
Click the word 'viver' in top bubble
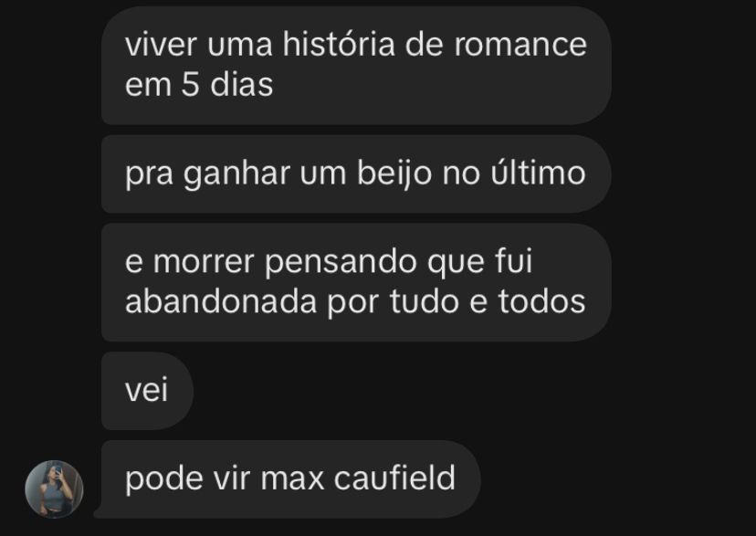coord(161,45)
